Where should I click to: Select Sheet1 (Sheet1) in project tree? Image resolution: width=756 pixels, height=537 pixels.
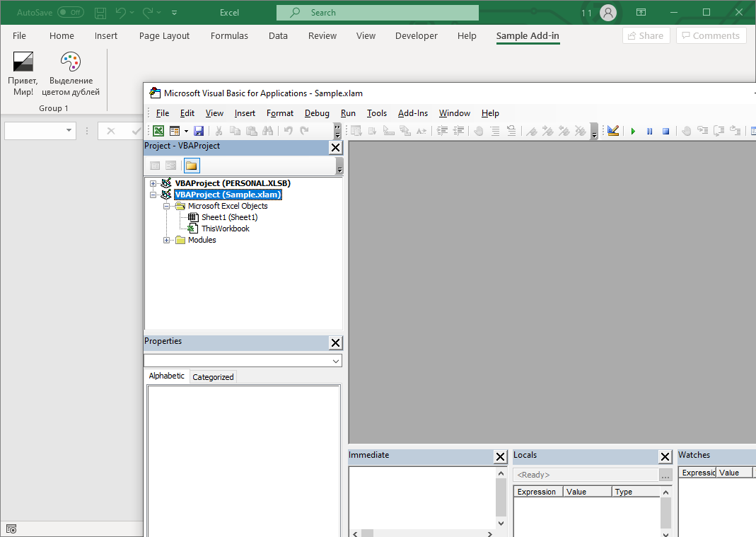click(x=230, y=218)
